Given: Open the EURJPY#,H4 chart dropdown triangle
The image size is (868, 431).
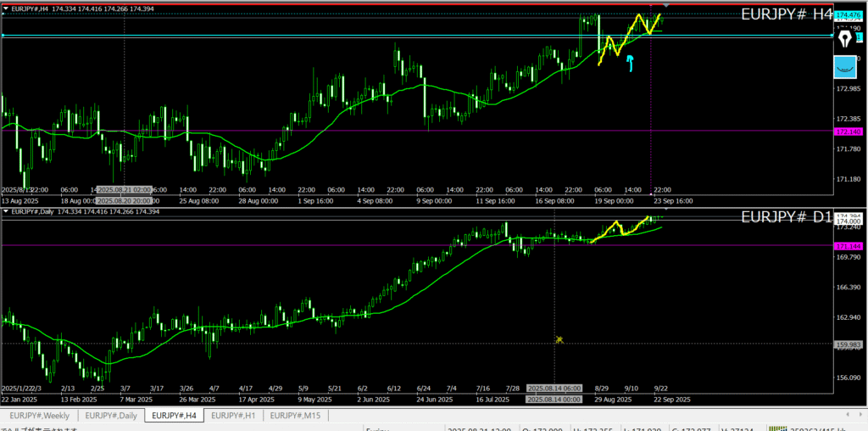Looking at the screenshot, I should point(7,8).
